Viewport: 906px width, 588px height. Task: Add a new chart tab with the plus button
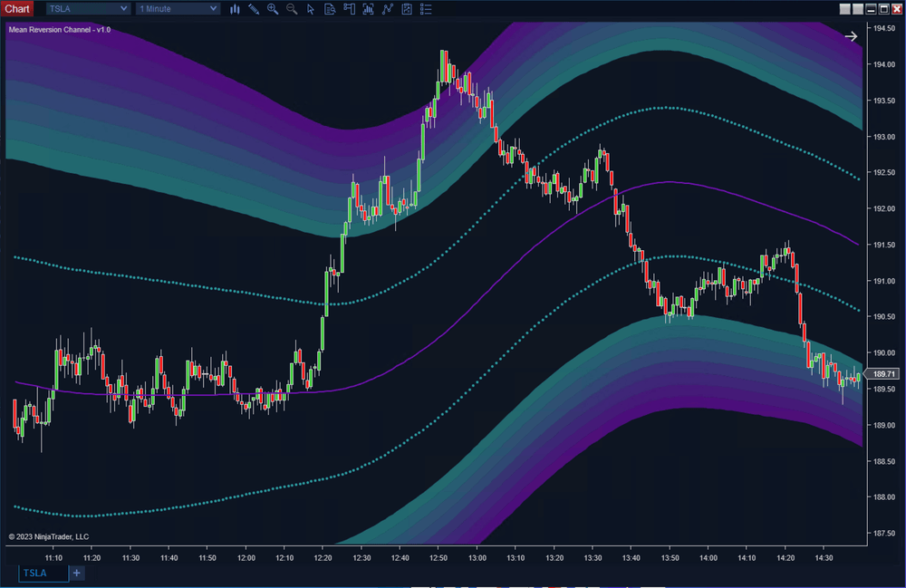[76, 573]
